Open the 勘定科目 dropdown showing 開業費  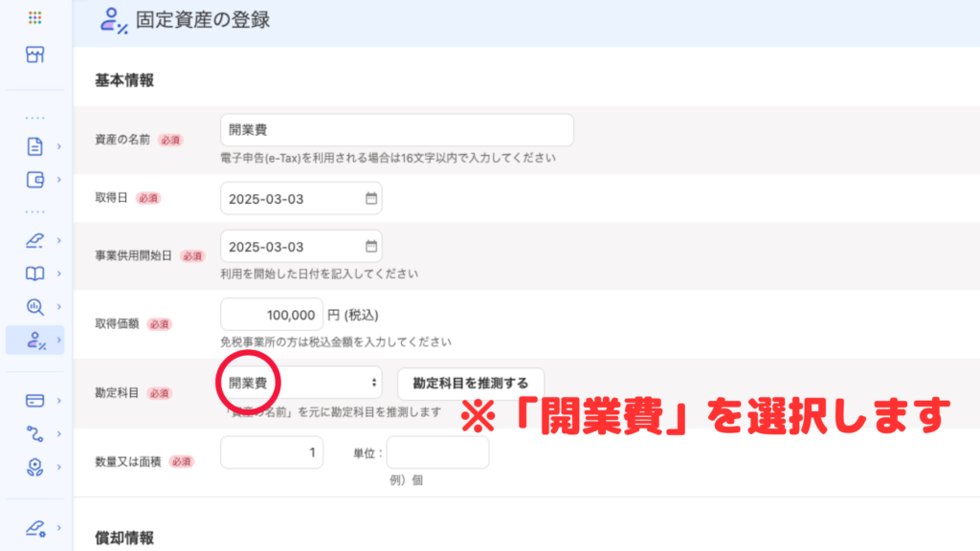[x=301, y=383]
